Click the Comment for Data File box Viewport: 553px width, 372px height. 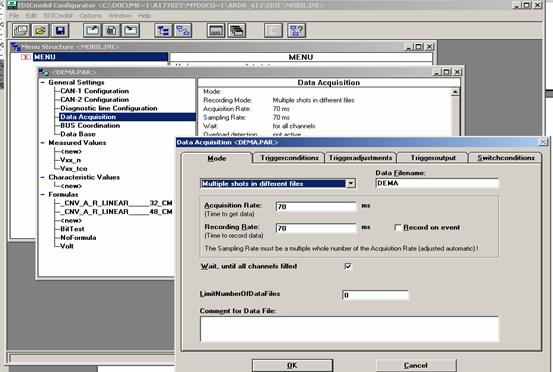click(x=350, y=329)
